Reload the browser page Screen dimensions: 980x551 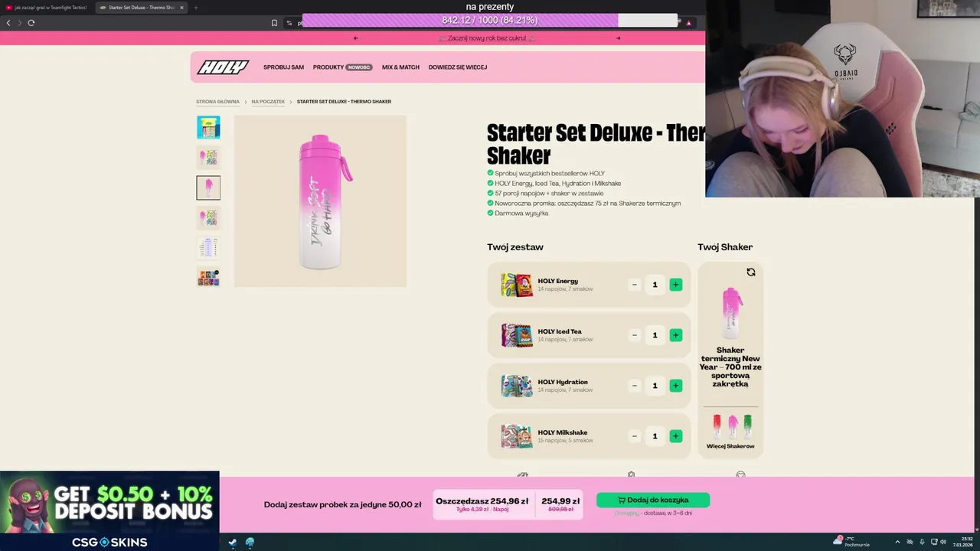[31, 23]
